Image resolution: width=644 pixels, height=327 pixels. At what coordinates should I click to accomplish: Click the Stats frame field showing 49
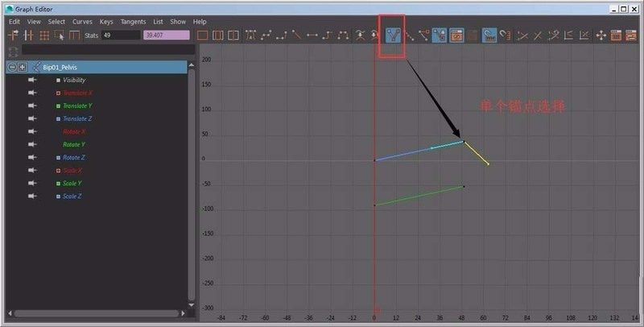point(121,35)
